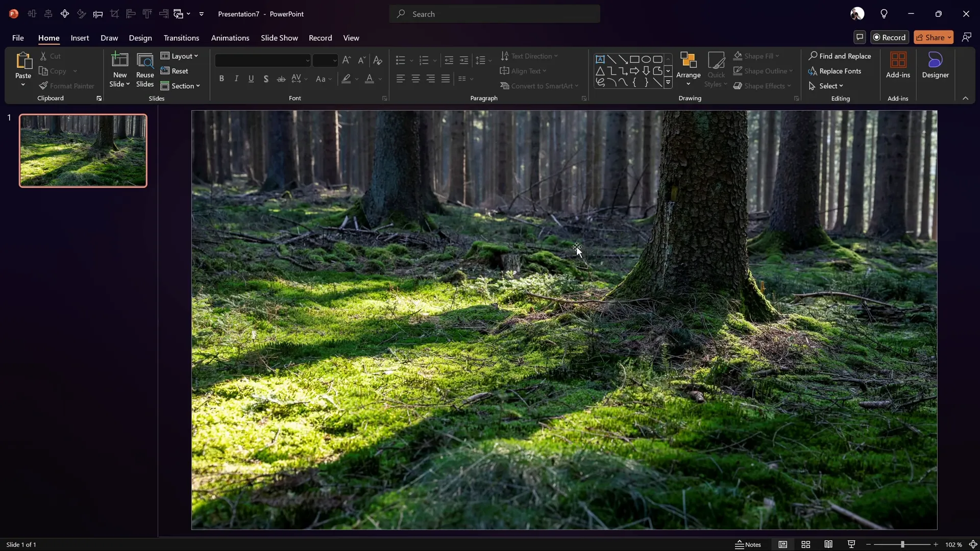
Task: Justify the text in Paragraph group
Action: [446, 79]
